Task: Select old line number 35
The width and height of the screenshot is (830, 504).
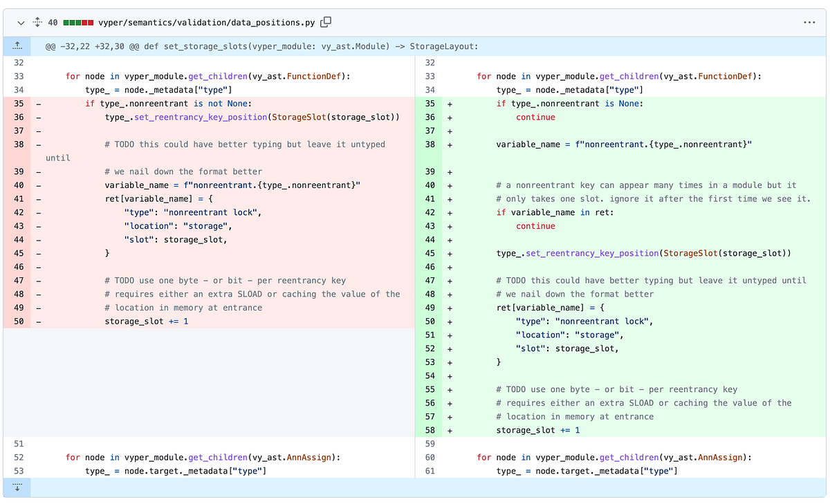Action: [17, 103]
